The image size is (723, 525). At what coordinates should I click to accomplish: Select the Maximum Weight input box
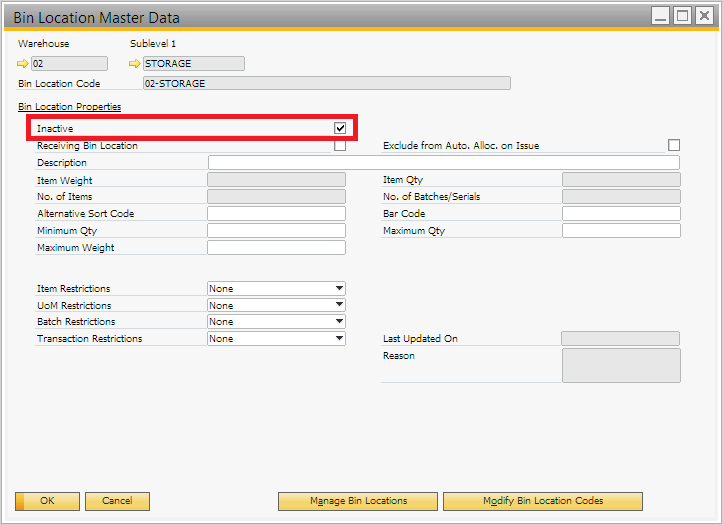click(x=276, y=248)
